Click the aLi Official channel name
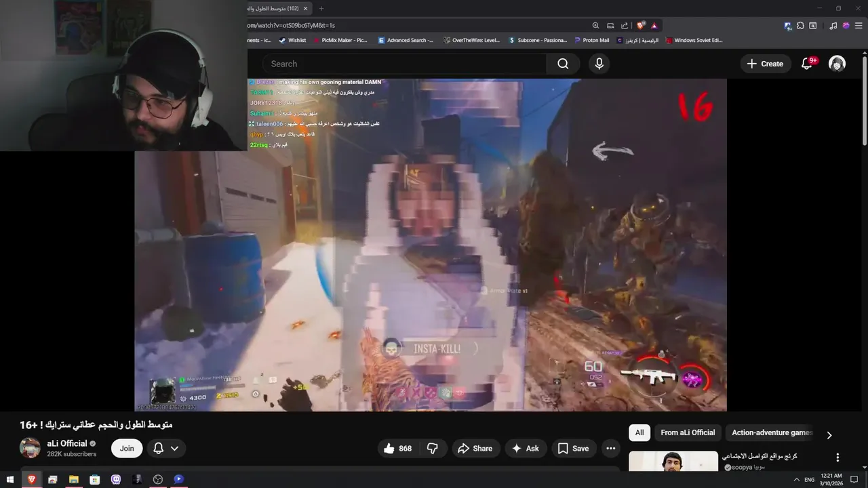The height and width of the screenshot is (488, 868). (x=67, y=443)
